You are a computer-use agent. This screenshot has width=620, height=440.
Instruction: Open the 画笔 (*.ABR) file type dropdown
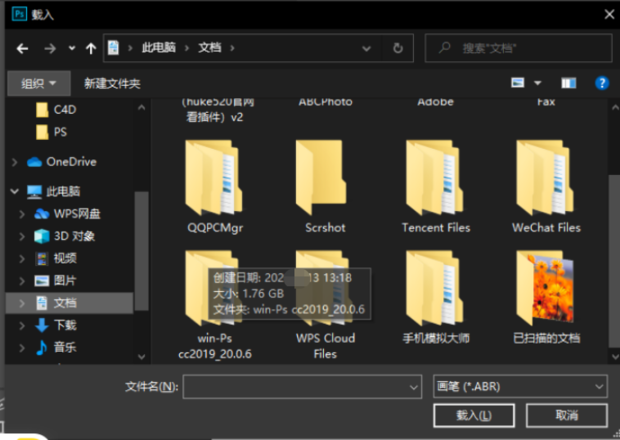[520, 386]
